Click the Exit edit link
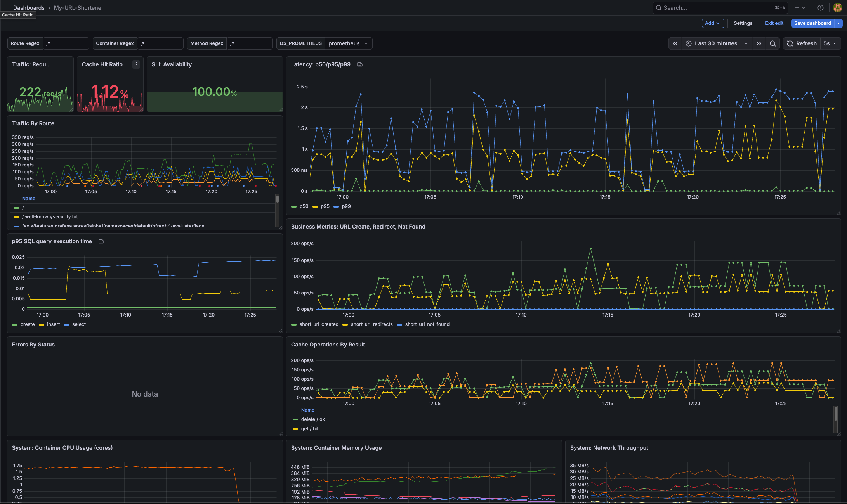 pyautogui.click(x=774, y=23)
